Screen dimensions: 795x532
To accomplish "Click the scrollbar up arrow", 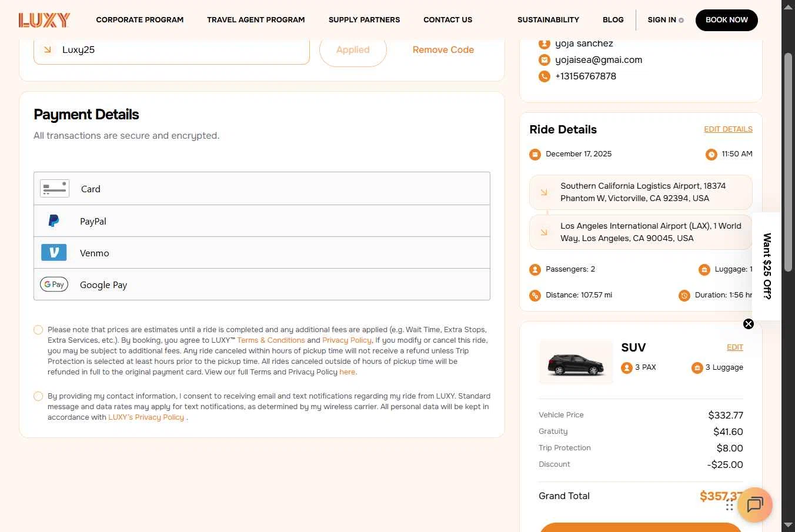I will [789, 7].
